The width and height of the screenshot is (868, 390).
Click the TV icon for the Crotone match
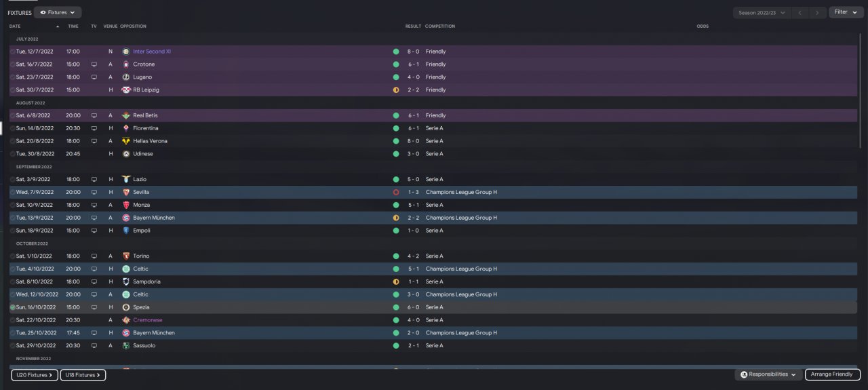94,64
